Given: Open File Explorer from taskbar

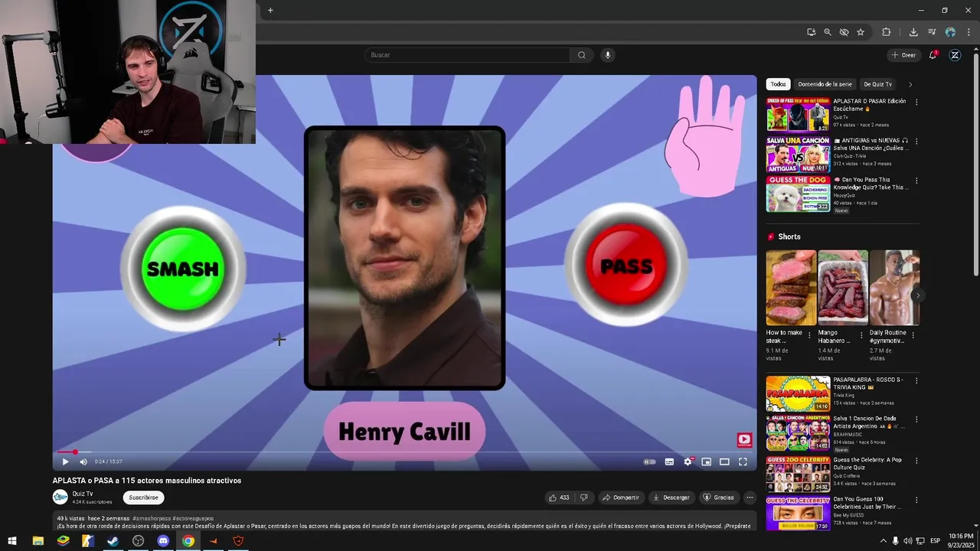Looking at the screenshot, I should point(38,541).
